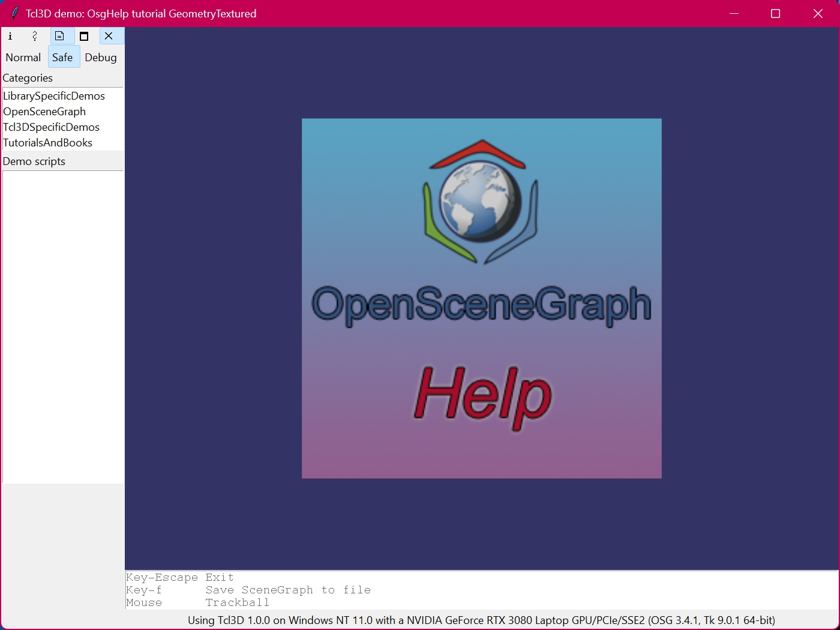This screenshot has width=840, height=630.
Task: Maximize the Tcl3D demo window
Action: [x=775, y=13]
